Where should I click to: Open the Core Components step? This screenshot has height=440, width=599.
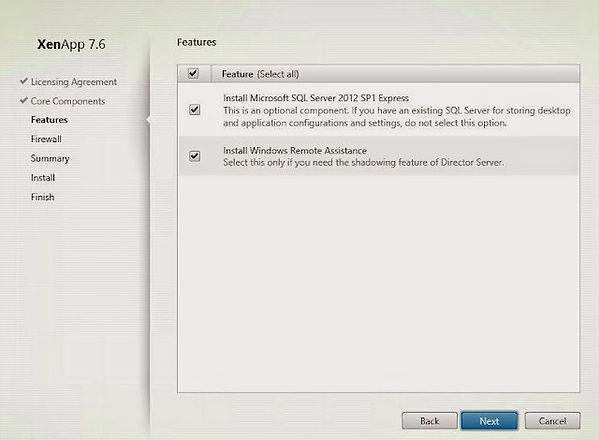click(x=68, y=101)
